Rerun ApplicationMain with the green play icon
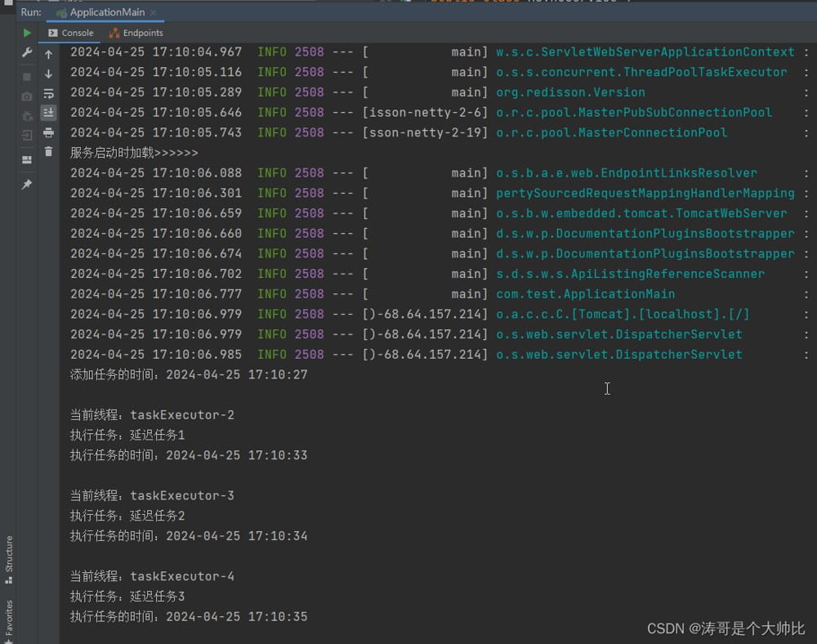 27,34
